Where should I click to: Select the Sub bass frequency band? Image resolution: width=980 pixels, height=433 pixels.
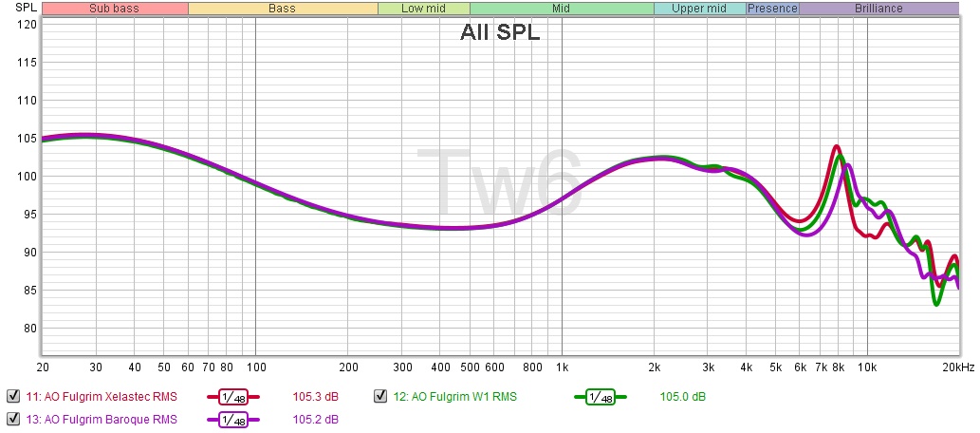coord(115,9)
